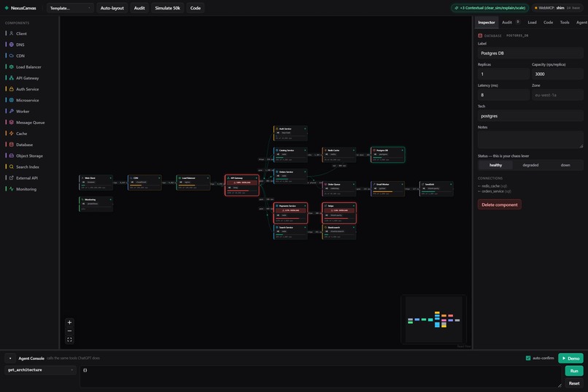The image size is (588, 392).
Task: Open the Load tab
Action: [532, 23]
